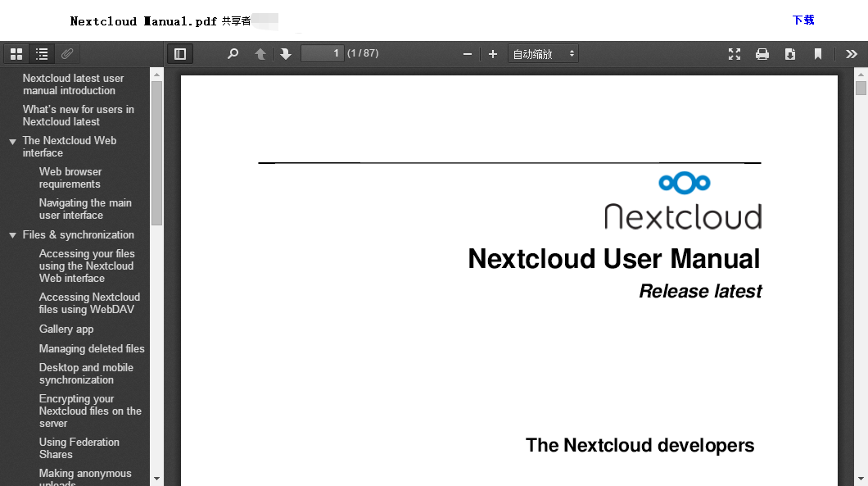Show the thumbnails view in sidebar

click(x=16, y=54)
